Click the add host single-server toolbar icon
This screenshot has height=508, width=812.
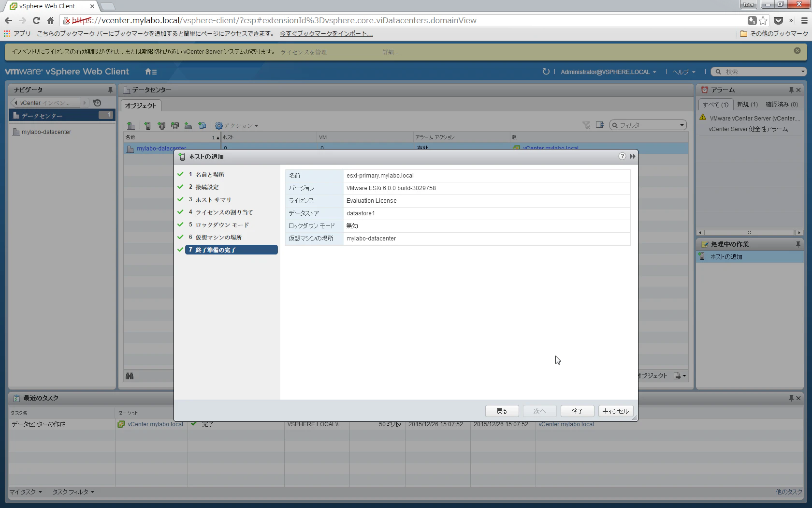click(x=147, y=126)
